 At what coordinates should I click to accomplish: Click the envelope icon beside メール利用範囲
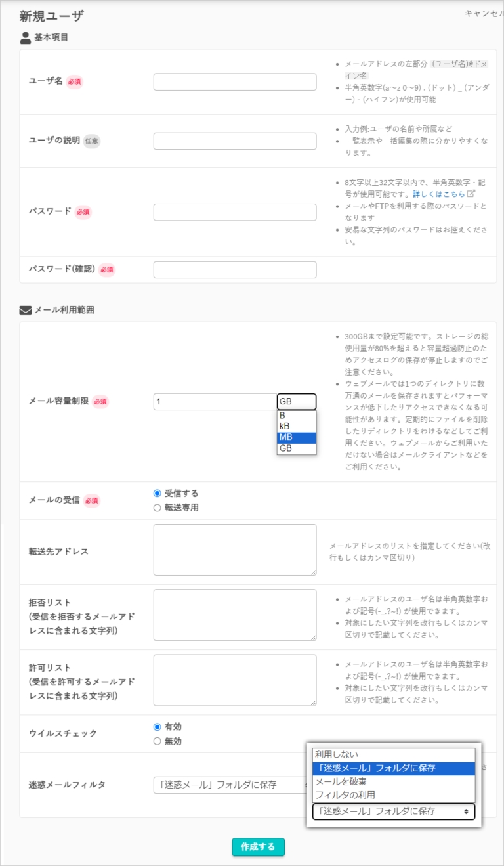point(26,310)
